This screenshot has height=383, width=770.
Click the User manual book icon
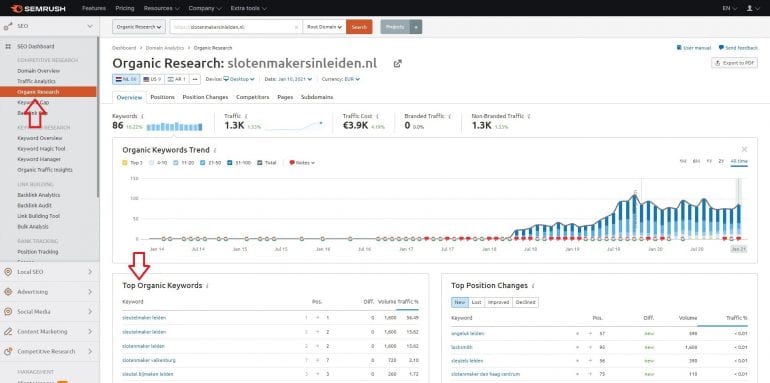tap(679, 48)
